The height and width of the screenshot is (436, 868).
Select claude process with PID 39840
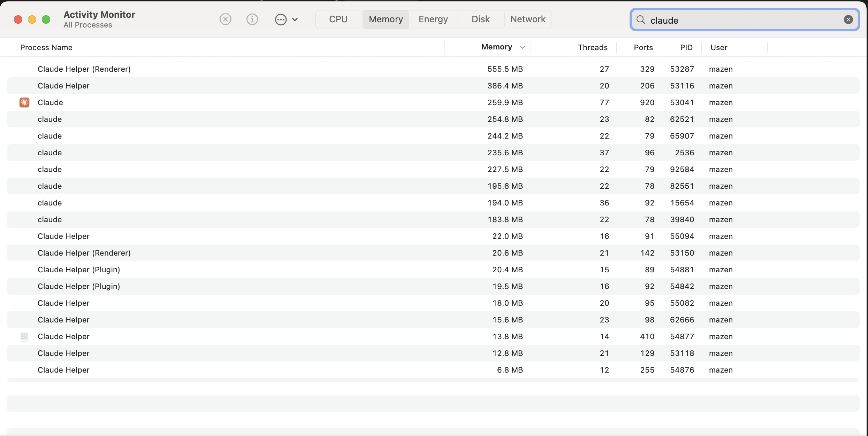tap(433, 219)
